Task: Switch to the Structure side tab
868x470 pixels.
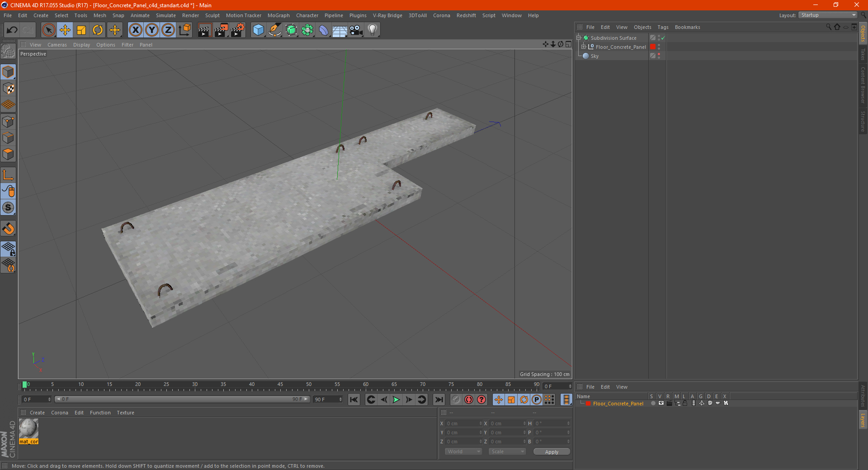Action: [x=863, y=121]
